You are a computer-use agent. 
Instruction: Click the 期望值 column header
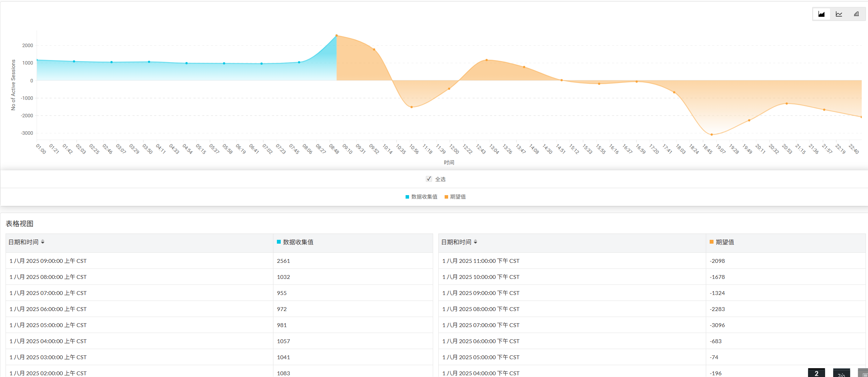click(x=725, y=242)
